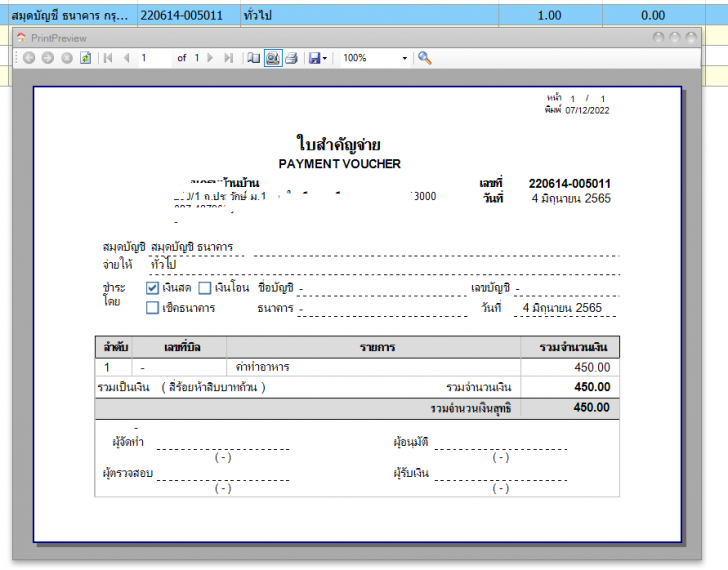Click the ผู้อนุมัติ signature label
728x570 pixels.
click(410, 441)
